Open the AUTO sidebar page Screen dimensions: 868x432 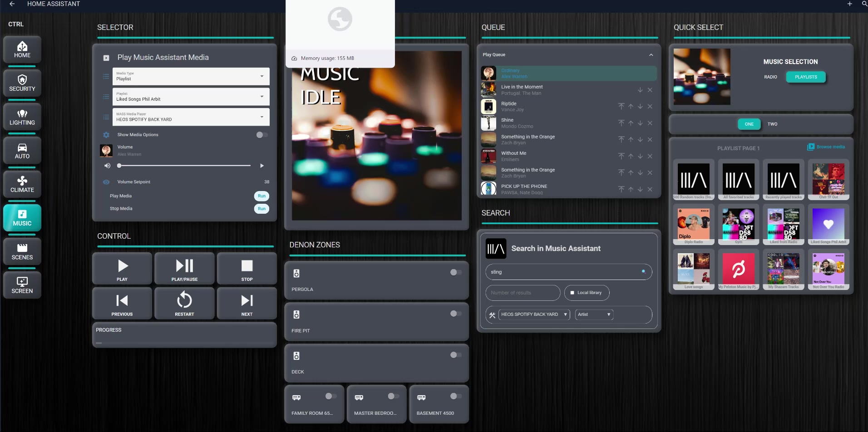pyautogui.click(x=22, y=151)
